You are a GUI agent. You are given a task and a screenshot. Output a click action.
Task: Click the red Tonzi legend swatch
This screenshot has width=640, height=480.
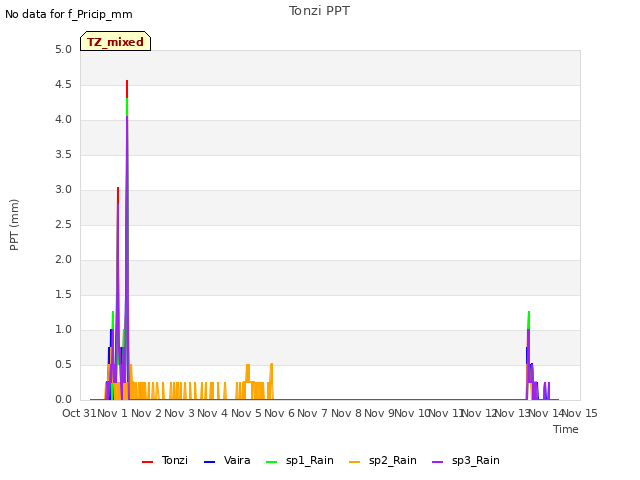tap(147, 462)
